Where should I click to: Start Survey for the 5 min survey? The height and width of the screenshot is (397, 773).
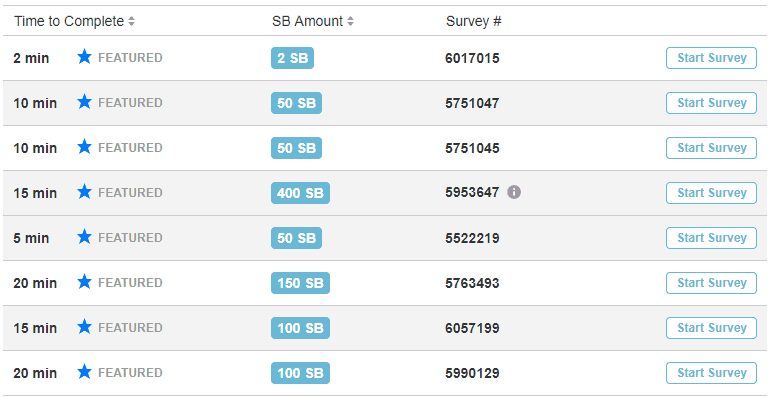(711, 238)
